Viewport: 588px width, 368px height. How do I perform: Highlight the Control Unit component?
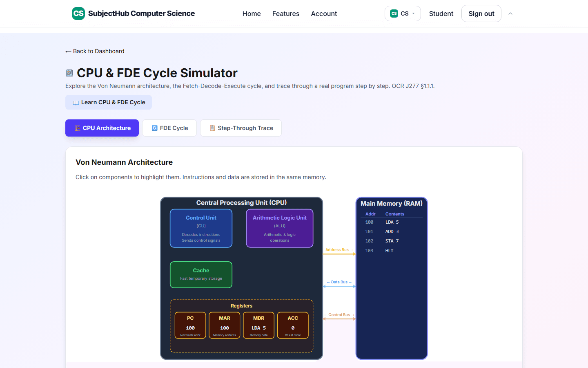[x=201, y=228]
